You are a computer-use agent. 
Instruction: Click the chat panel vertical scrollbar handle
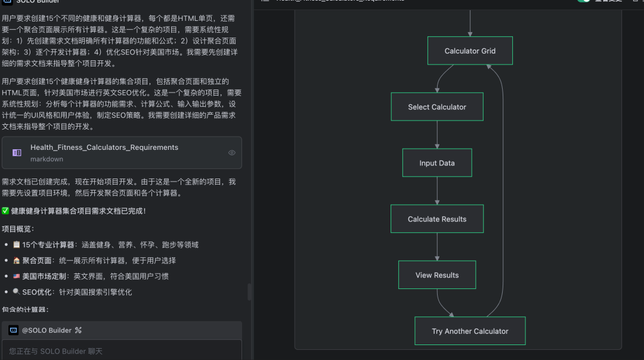click(249, 292)
